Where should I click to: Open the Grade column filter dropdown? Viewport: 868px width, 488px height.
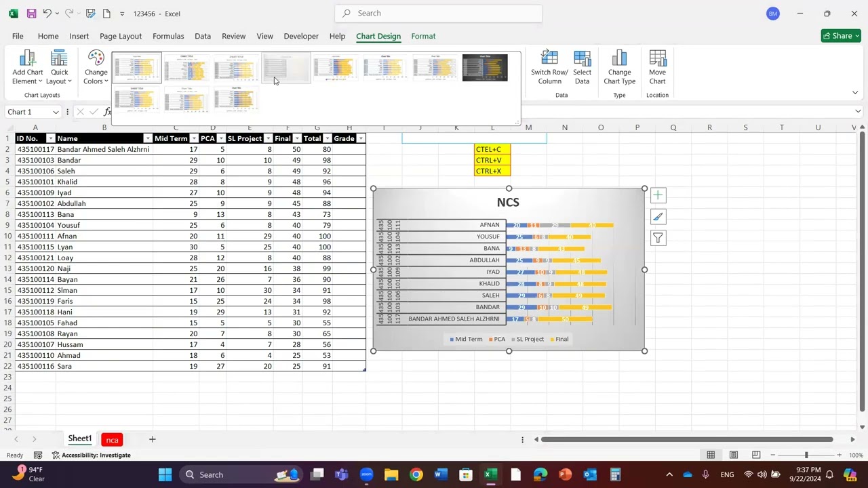click(361, 138)
